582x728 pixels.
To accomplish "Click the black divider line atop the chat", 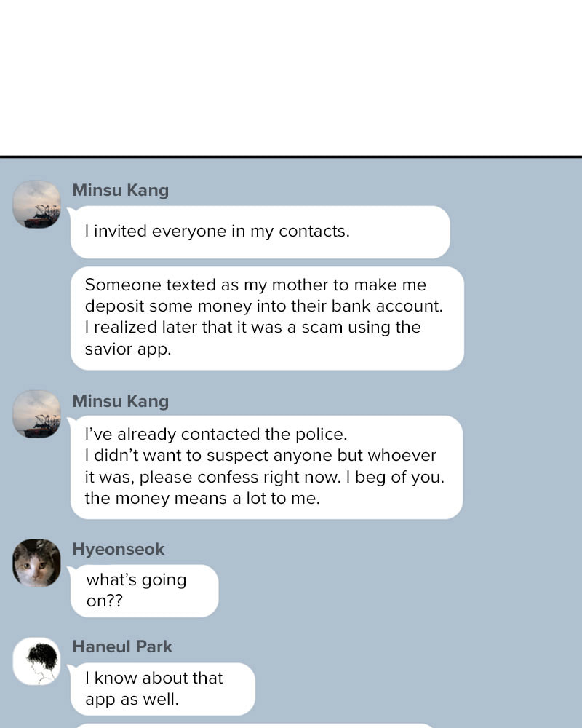I will [291, 157].
